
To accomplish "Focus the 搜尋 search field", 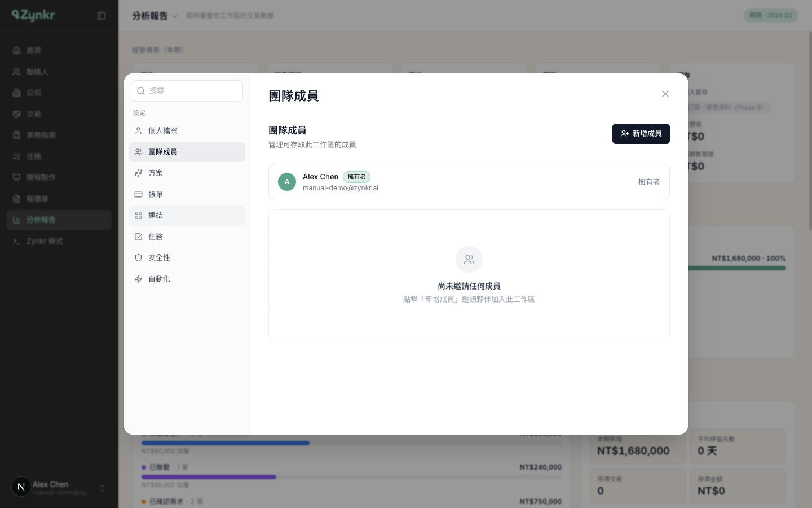I will (187, 91).
